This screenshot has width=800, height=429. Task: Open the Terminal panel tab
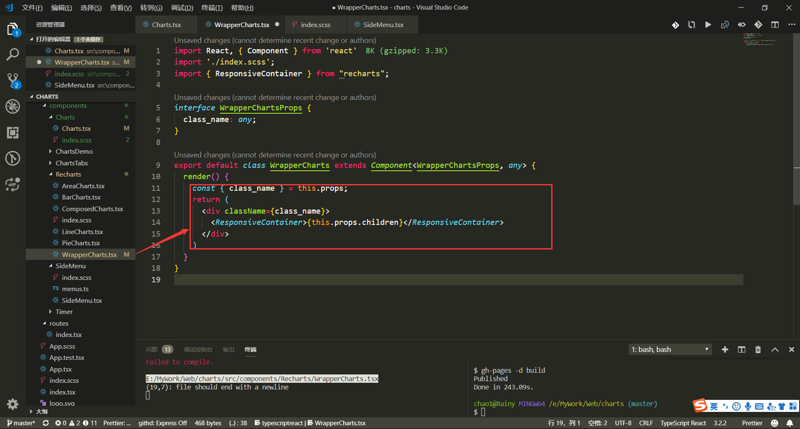click(x=250, y=349)
